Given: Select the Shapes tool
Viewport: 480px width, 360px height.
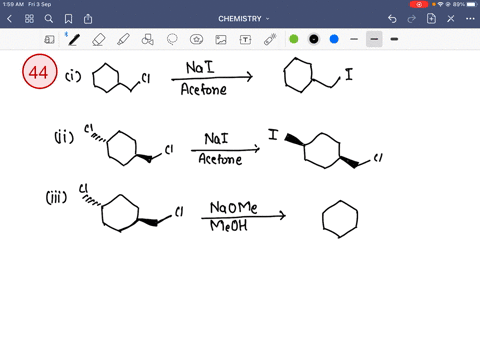Looking at the screenshot, I should click(147, 39).
